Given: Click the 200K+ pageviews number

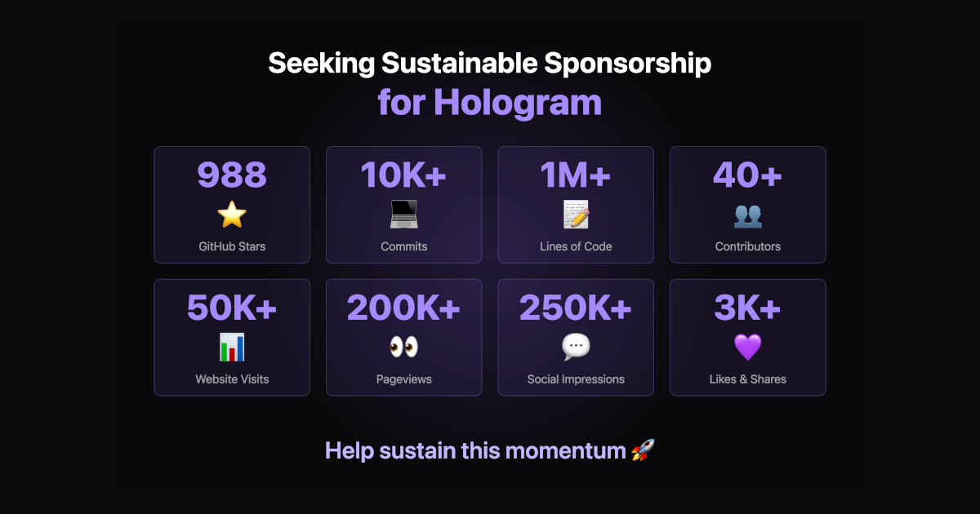Looking at the screenshot, I should 404,308.
